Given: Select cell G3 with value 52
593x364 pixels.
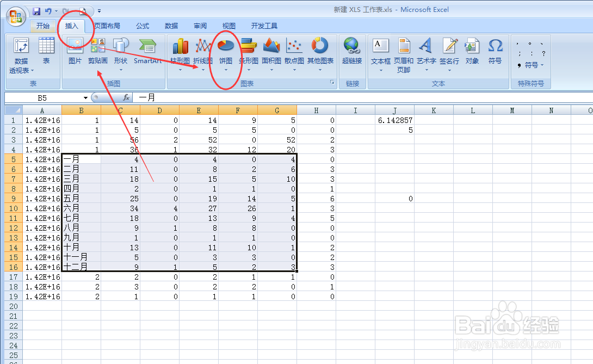Looking at the screenshot, I should click(x=277, y=140).
